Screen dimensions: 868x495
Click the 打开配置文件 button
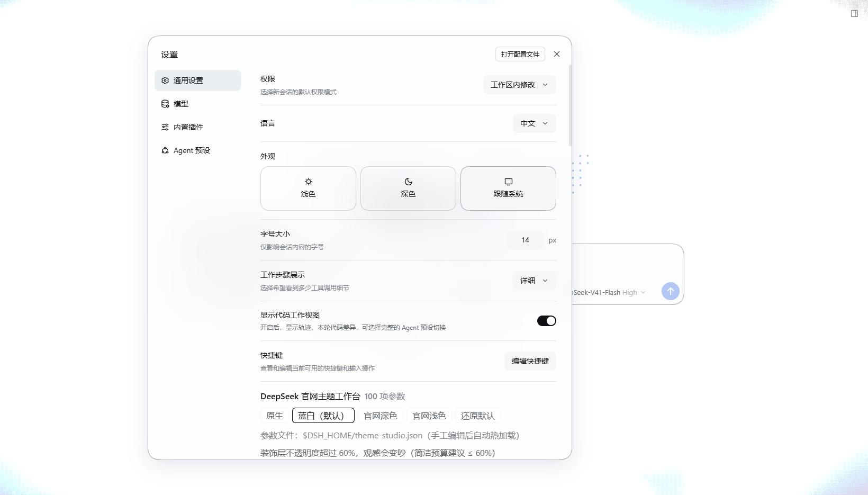[x=520, y=54]
